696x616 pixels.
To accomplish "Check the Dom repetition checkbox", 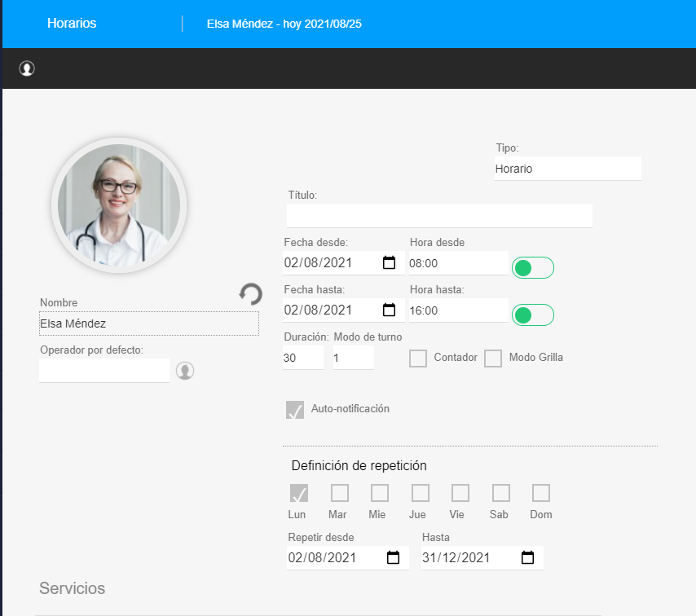I will tap(540, 493).
